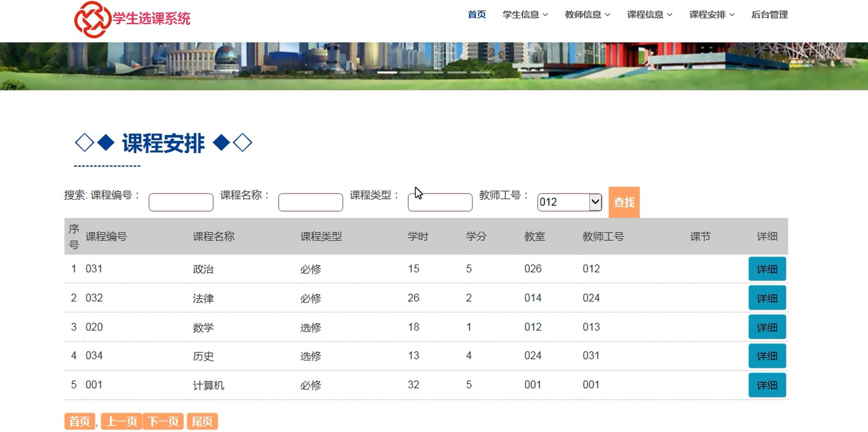Click the 课程类型 column header
This screenshot has height=432, width=868.
coord(321,236)
